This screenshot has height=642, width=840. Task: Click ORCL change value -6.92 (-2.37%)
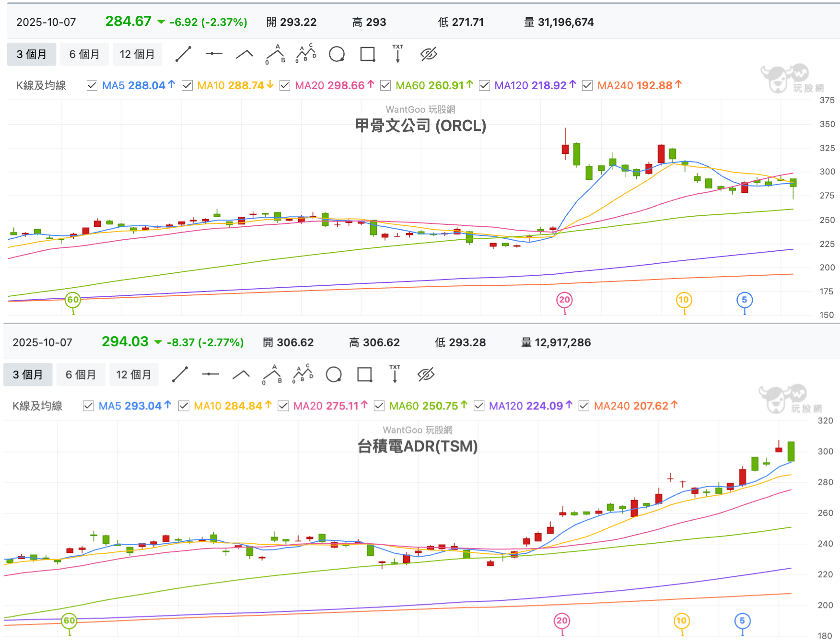coord(209,22)
